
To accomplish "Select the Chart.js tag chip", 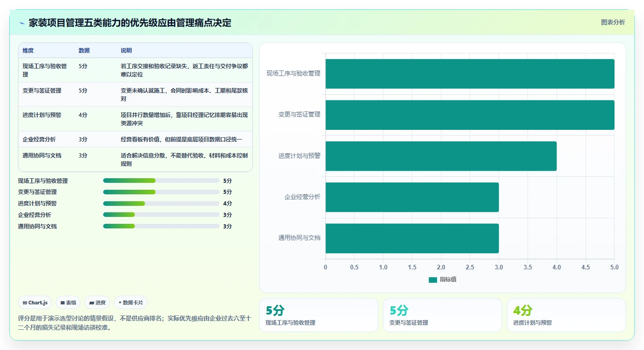I will (x=35, y=303).
